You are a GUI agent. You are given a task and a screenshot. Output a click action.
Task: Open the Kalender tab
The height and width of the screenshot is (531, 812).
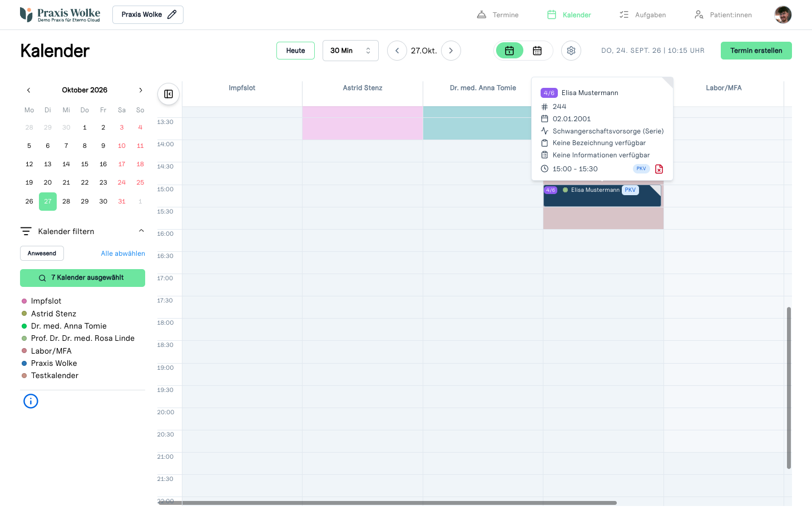click(569, 15)
